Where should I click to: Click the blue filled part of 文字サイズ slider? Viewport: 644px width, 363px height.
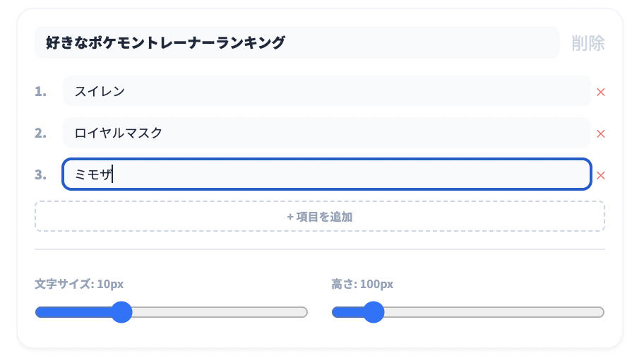(71, 312)
